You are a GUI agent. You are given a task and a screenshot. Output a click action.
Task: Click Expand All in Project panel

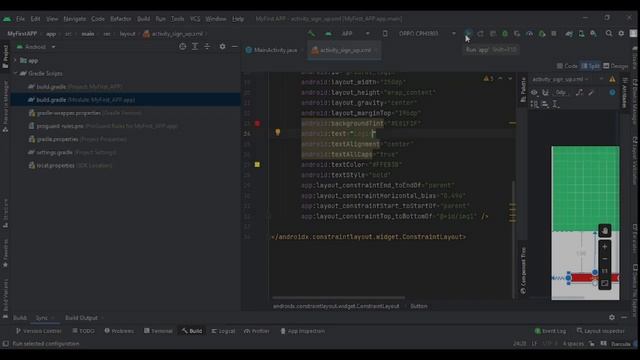195,47
